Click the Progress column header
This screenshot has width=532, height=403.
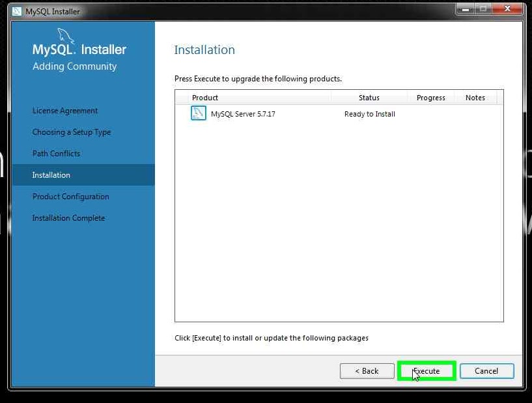pos(431,98)
